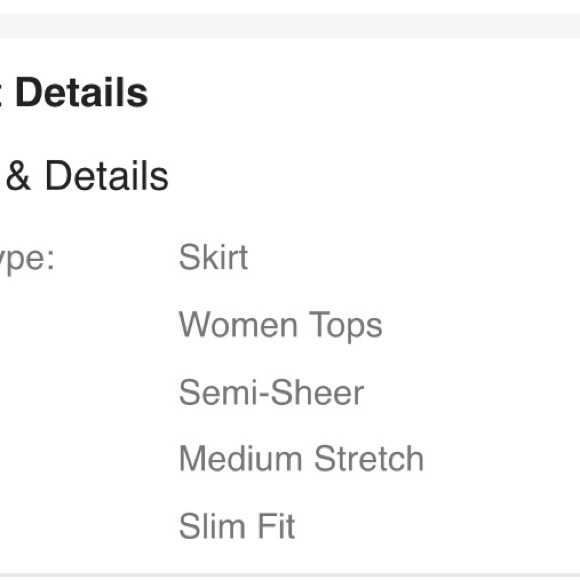Click the gray separator bar at top
The height and width of the screenshot is (580, 580).
pos(290,26)
